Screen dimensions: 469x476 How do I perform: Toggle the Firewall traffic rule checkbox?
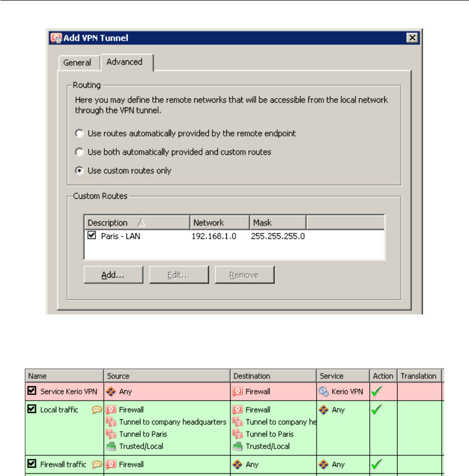coord(32,464)
